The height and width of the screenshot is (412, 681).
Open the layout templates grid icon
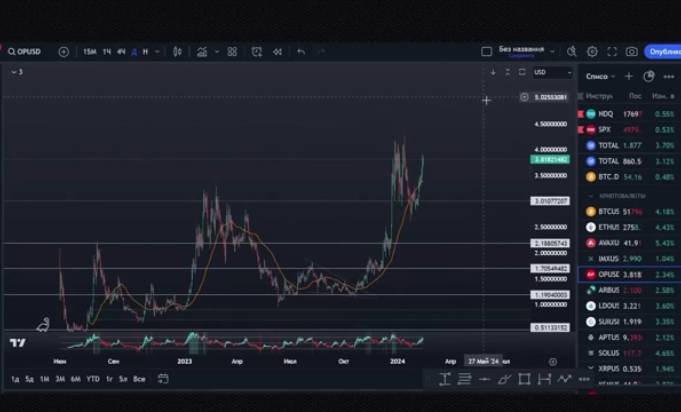click(232, 52)
